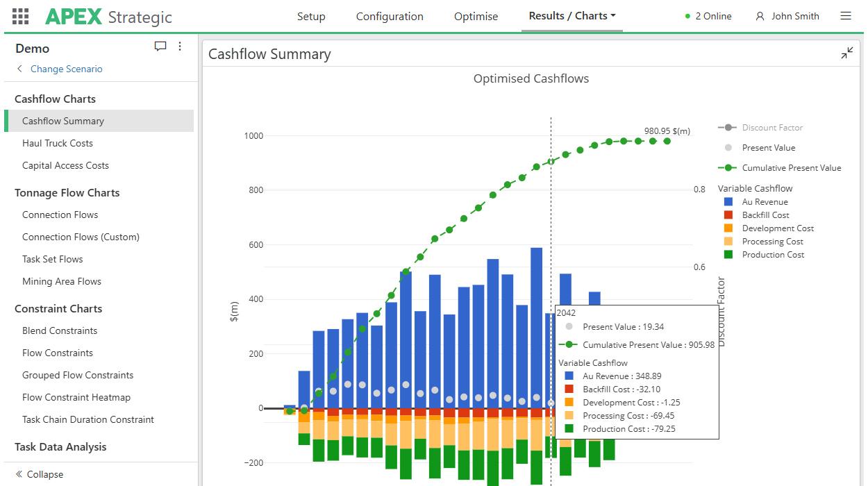868x486 pixels.
Task: Click the Au Revenue blue legend swatch
Action: [728, 202]
